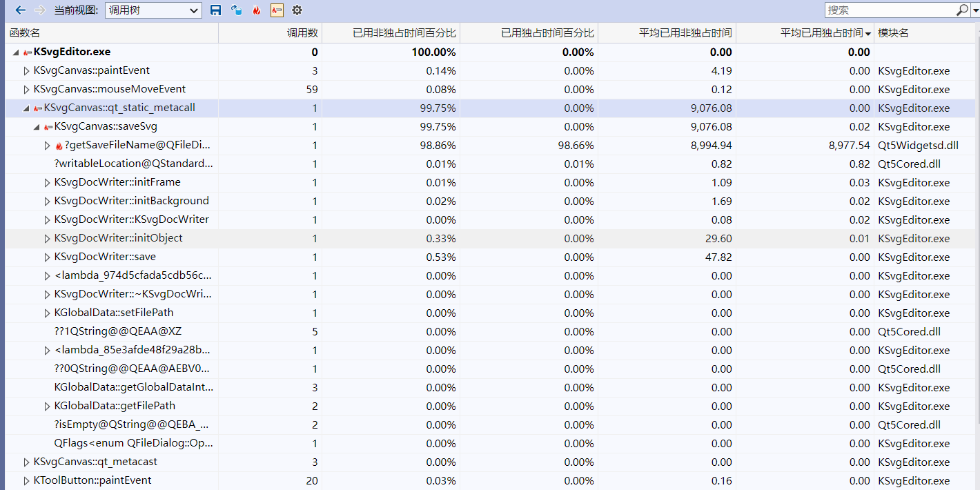Expand KSvgDocWriter::save node

[x=47, y=257]
